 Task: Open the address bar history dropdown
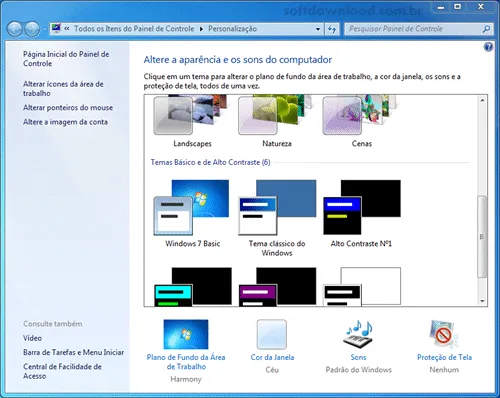pyautogui.click(x=318, y=29)
